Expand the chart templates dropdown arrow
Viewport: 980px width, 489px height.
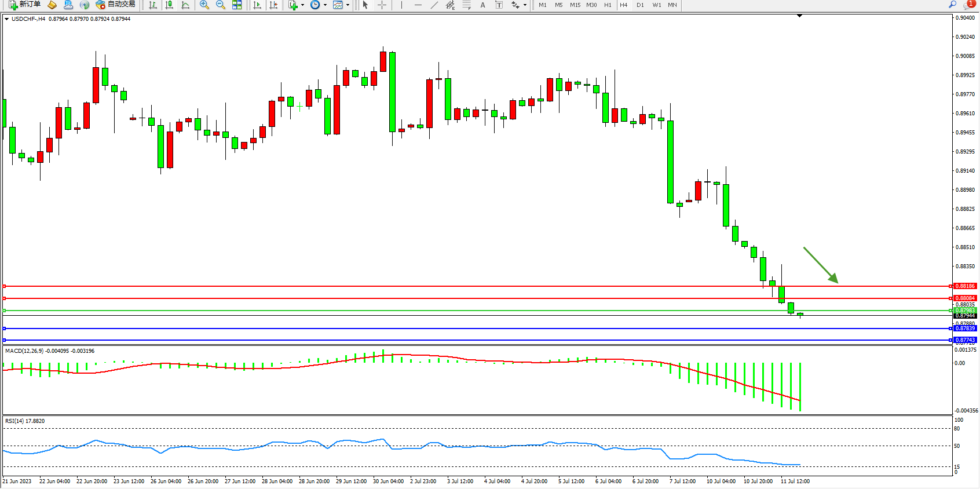(348, 5)
